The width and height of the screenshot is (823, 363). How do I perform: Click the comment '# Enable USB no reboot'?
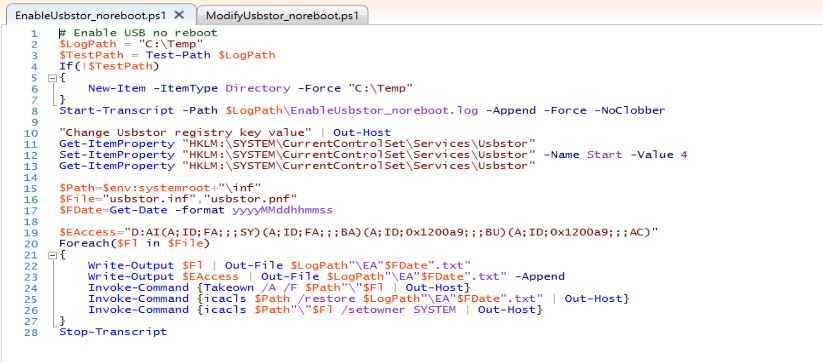pyautogui.click(x=138, y=33)
